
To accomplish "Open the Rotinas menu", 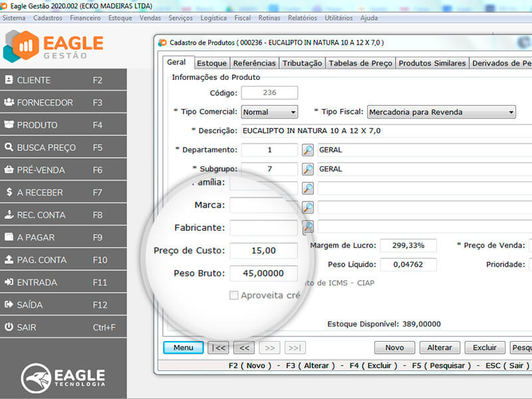I will 269,18.
